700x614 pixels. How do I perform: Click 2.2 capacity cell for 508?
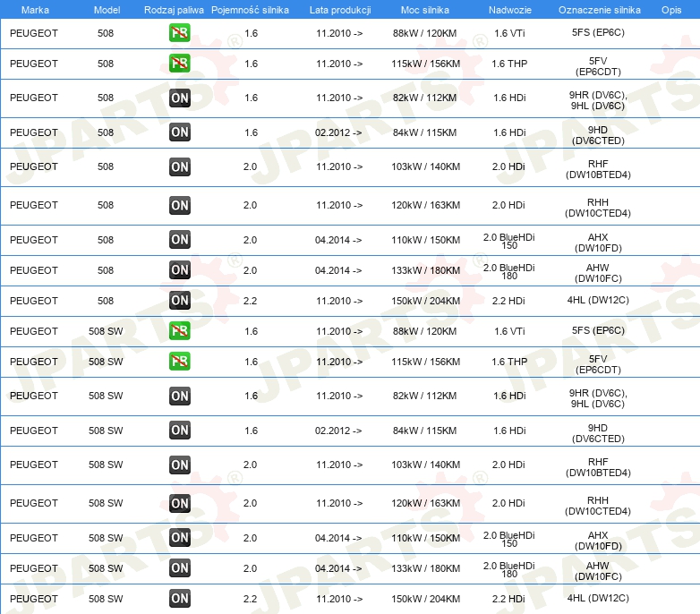point(250,301)
